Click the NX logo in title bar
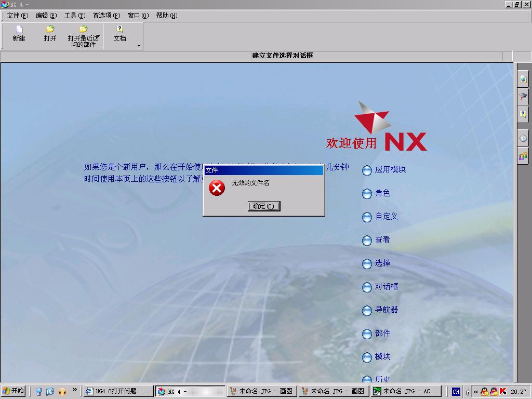Screen dimensions: 532x399 [x=5, y=4]
